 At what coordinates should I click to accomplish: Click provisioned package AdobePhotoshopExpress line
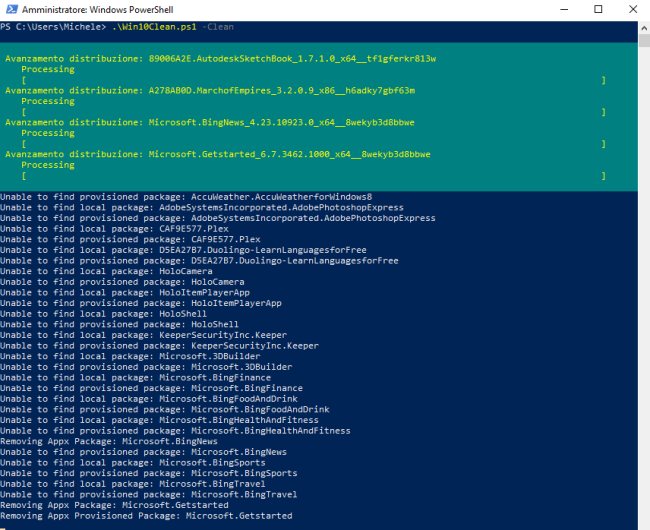(218, 218)
